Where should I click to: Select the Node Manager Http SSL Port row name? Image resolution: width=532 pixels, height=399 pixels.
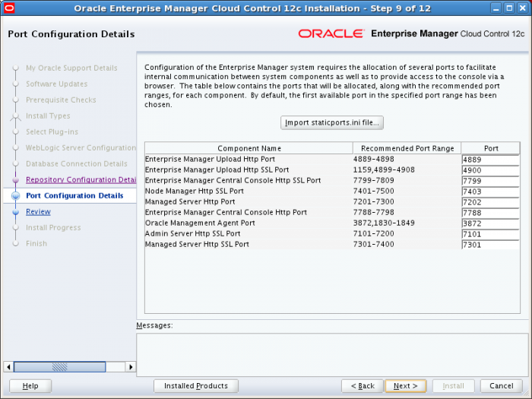pos(194,191)
